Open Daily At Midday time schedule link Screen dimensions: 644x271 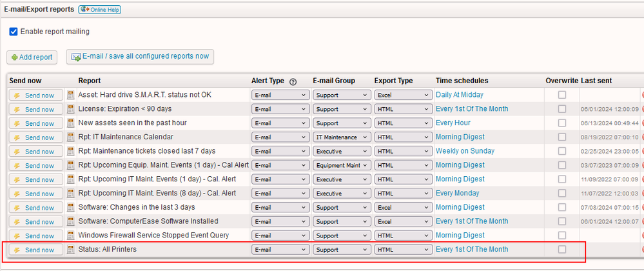point(463,95)
